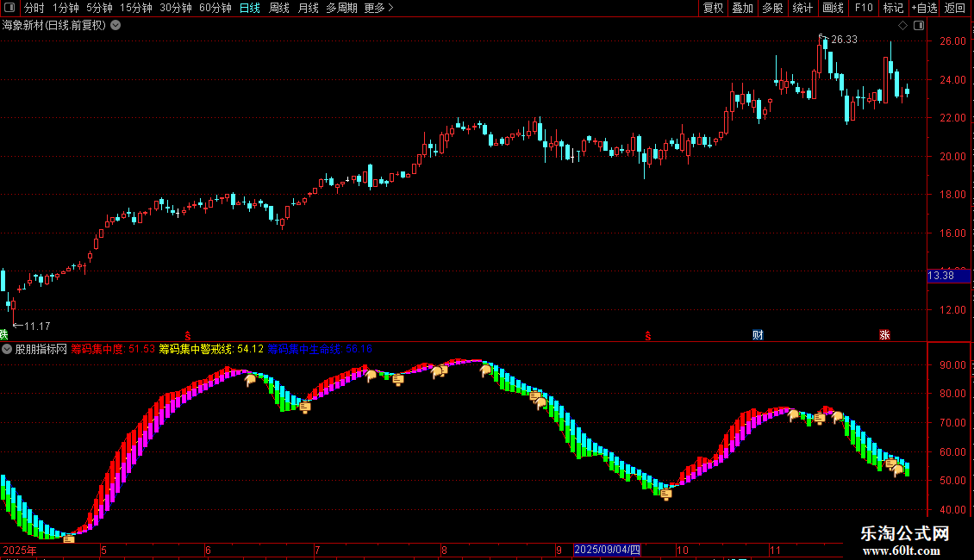Click the 2025/09/04/四 date marker
This screenshot has width=974, height=560.
tap(607, 550)
